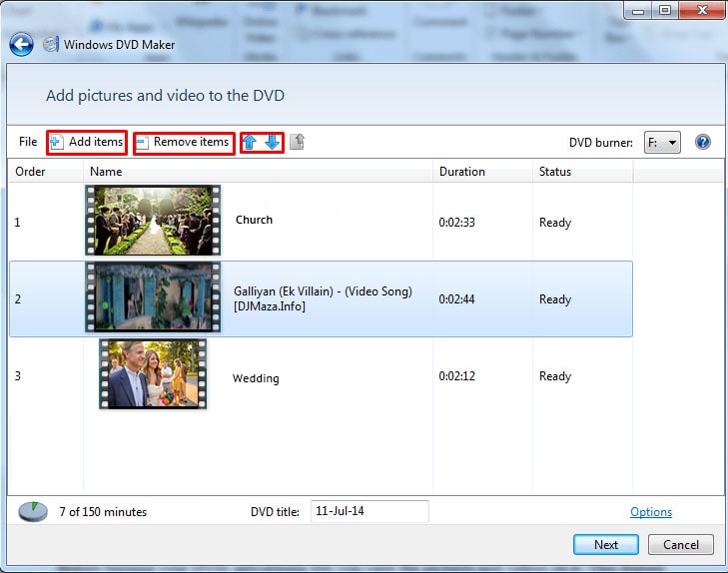Move selected item up with arrow
This screenshot has height=573, width=728.
[x=250, y=143]
